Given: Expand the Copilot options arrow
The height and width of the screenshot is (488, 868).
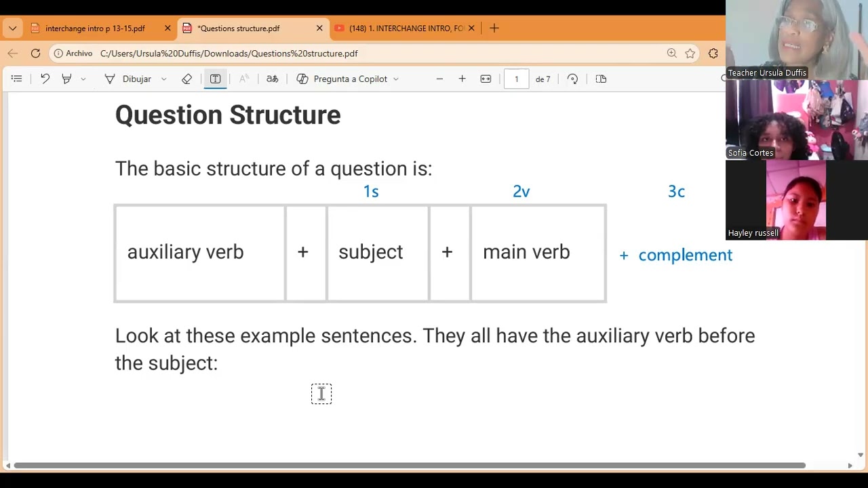Looking at the screenshot, I should (396, 79).
